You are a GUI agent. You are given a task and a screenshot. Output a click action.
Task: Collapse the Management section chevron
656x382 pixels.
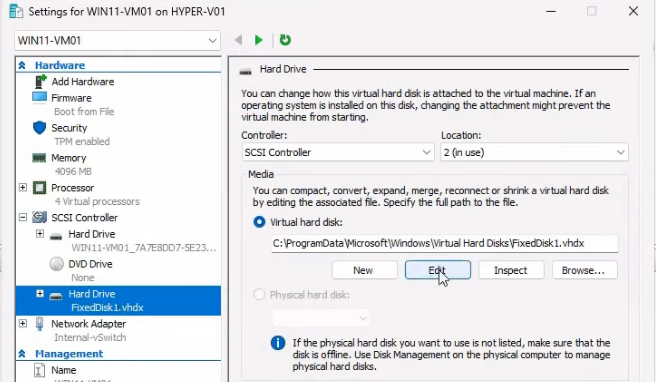[22, 354]
